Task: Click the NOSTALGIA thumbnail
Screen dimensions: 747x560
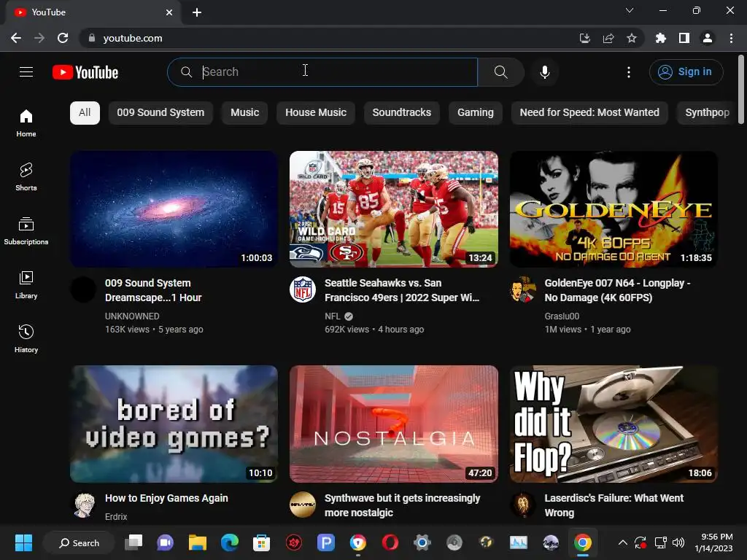Action: (394, 424)
